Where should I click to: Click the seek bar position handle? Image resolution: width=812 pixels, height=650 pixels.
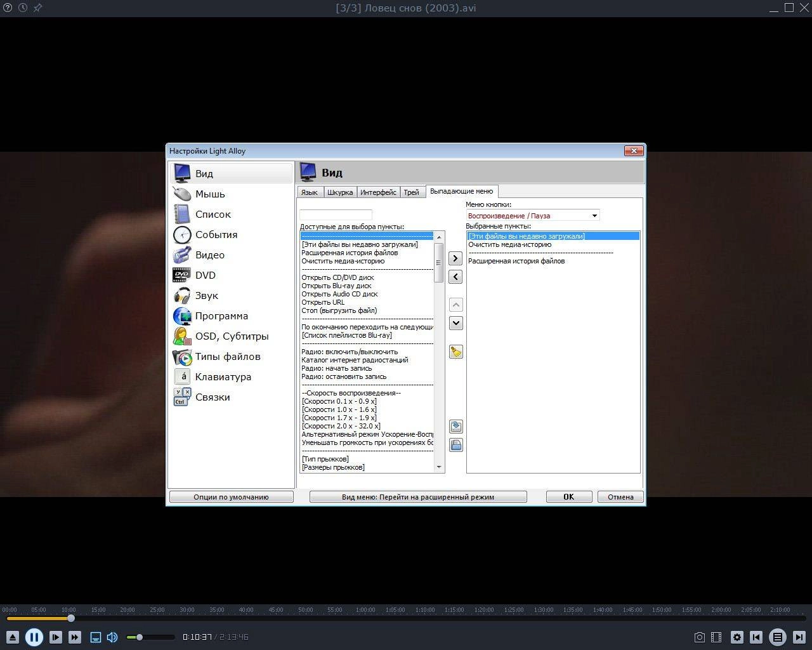[71, 618]
